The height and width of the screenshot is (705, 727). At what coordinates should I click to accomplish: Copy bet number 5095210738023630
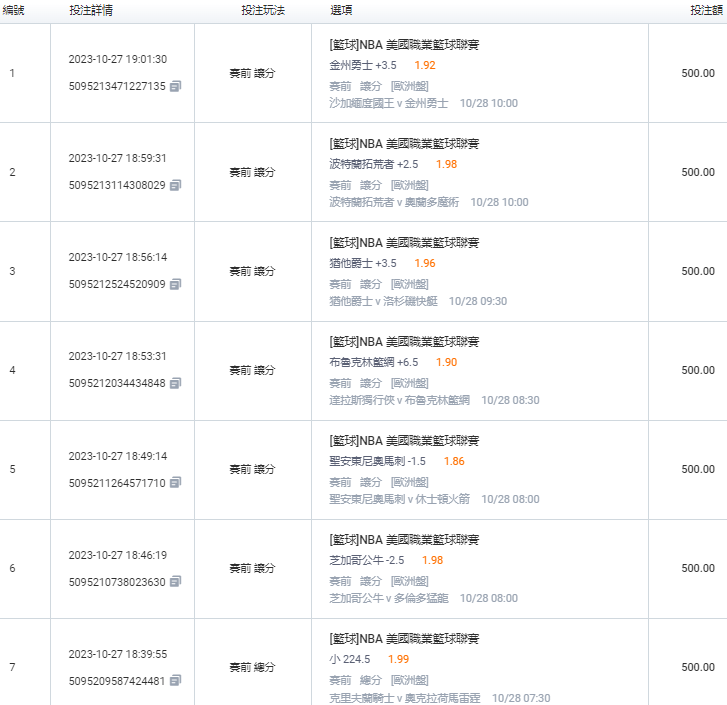175,581
